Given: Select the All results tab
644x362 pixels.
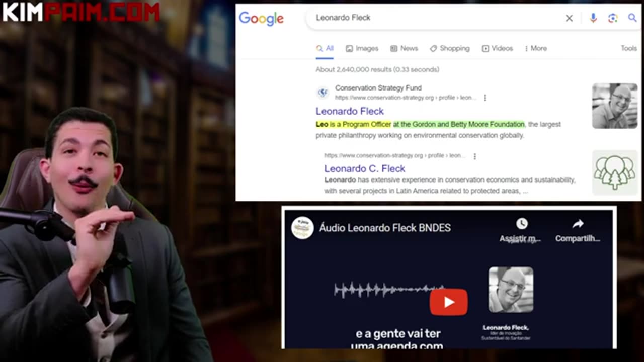Looking at the screenshot, I should [x=325, y=48].
